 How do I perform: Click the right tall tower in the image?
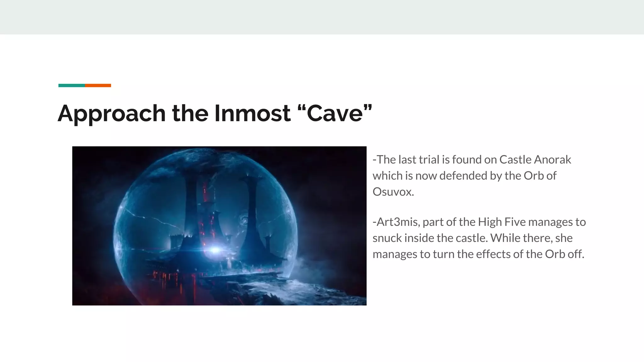(x=252, y=207)
